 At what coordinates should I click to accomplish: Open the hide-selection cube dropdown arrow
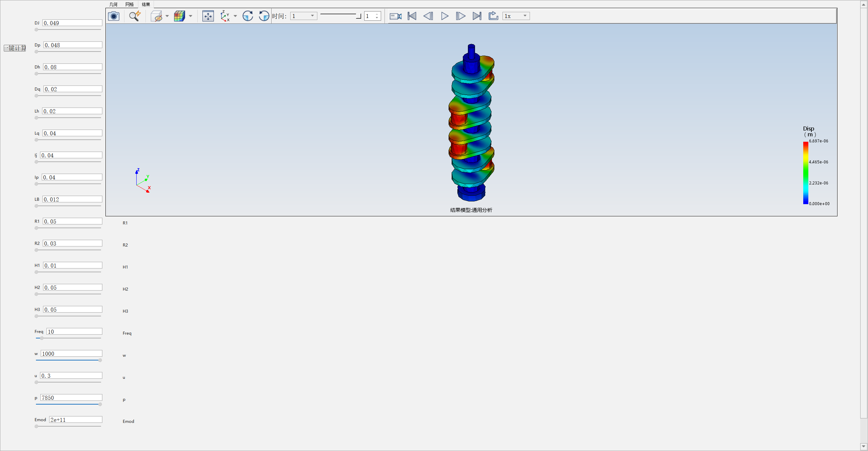pyautogui.click(x=167, y=16)
